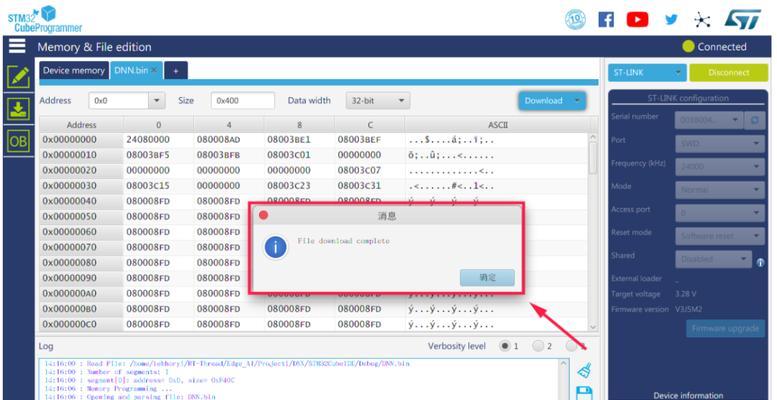Click the Target voltage 3.28 V value
The image size is (777, 400).
click(688, 294)
